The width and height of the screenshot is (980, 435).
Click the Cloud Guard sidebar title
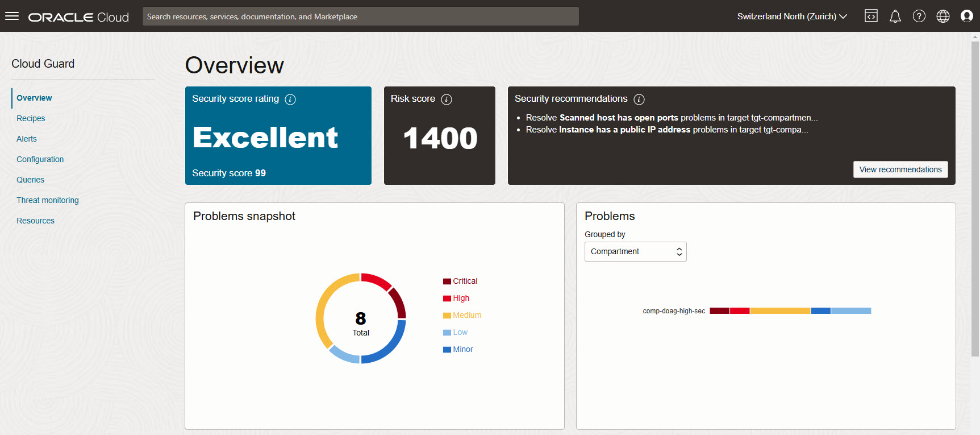pyautogui.click(x=43, y=64)
